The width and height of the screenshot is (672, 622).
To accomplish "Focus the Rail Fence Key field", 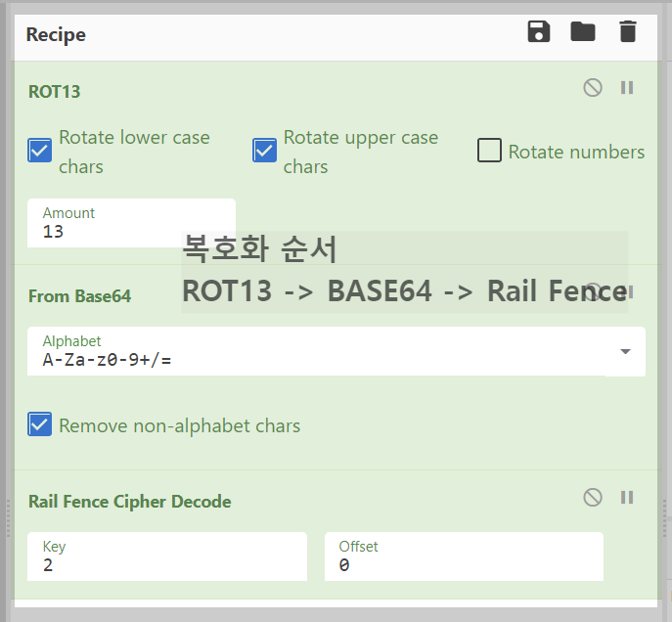I will click(167, 556).
